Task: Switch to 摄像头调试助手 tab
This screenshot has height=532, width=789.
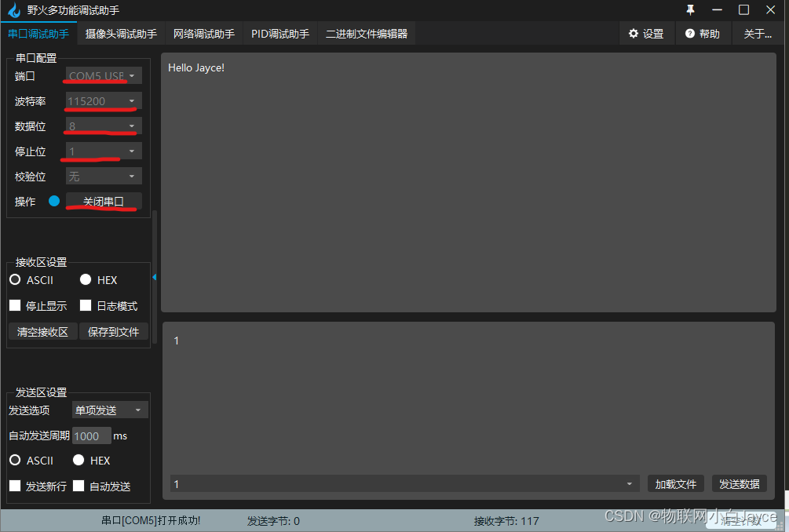Action: [x=121, y=34]
